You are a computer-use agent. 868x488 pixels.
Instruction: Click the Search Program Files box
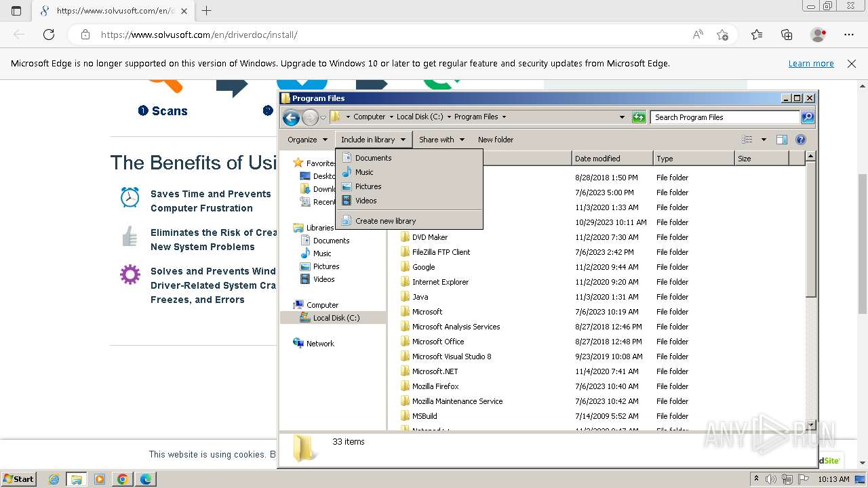coord(725,117)
